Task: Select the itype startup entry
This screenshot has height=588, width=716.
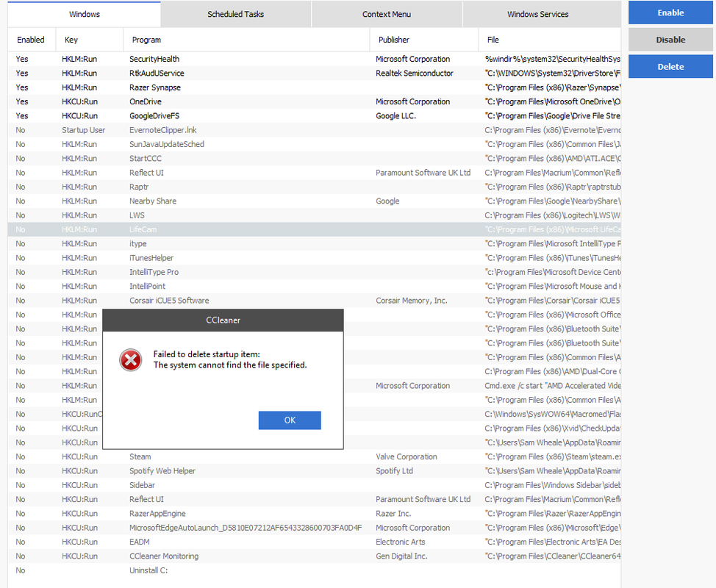Action: pyautogui.click(x=314, y=243)
